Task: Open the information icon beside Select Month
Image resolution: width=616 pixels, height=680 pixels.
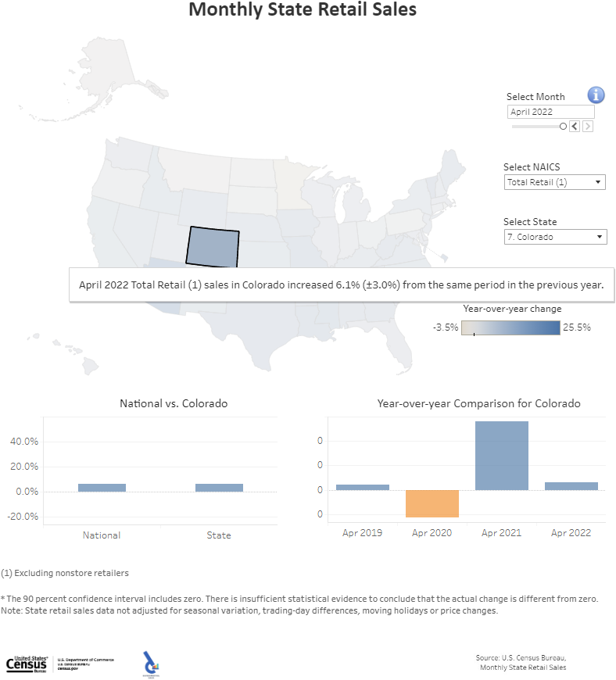Action: 596,95
